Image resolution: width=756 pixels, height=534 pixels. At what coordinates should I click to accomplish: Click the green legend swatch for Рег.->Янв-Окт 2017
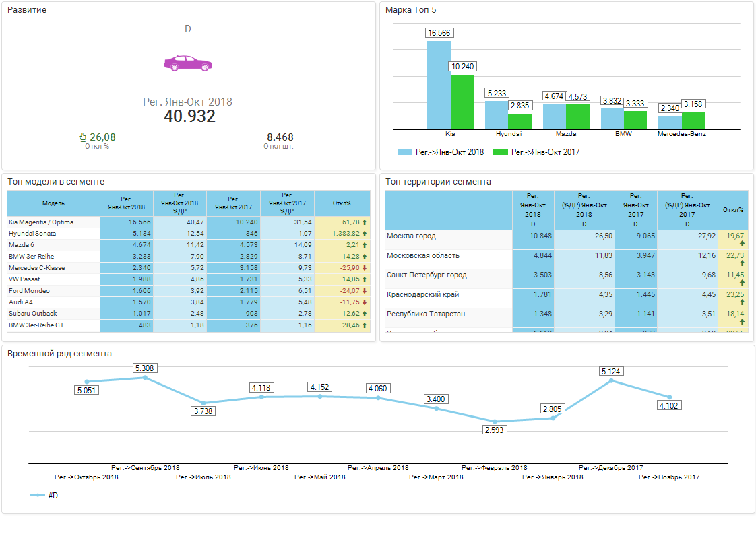(501, 152)
